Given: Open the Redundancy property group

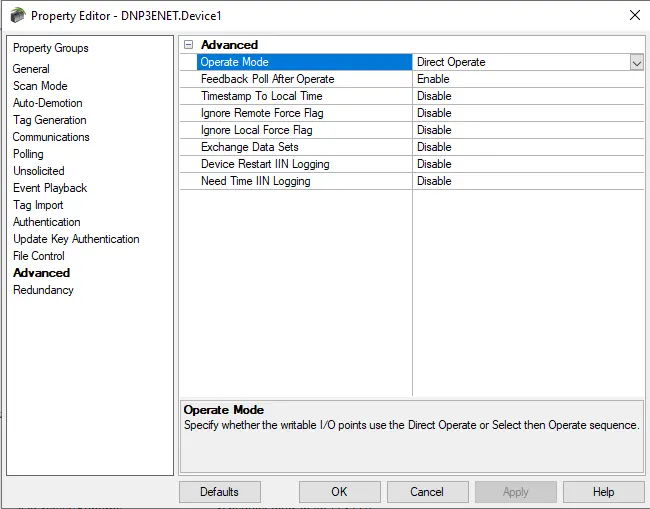Looking at the screenshot, I should coord(44,290).
